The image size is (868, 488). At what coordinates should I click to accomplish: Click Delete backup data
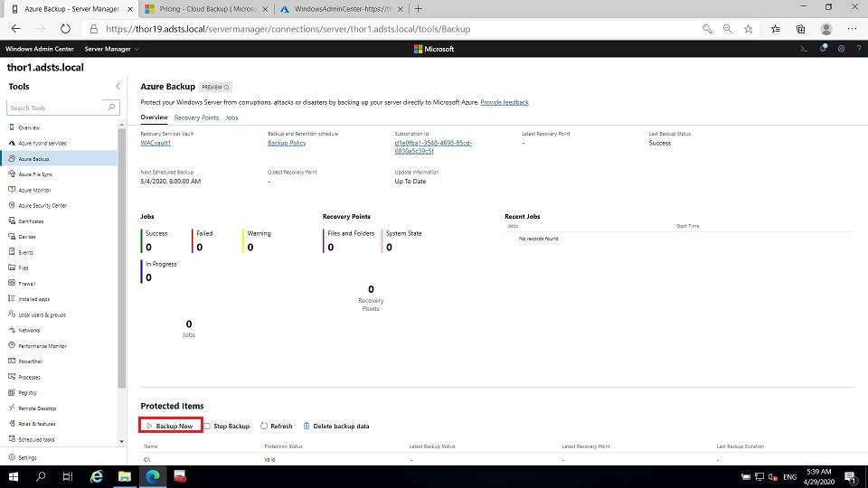(x=336, y=426)
